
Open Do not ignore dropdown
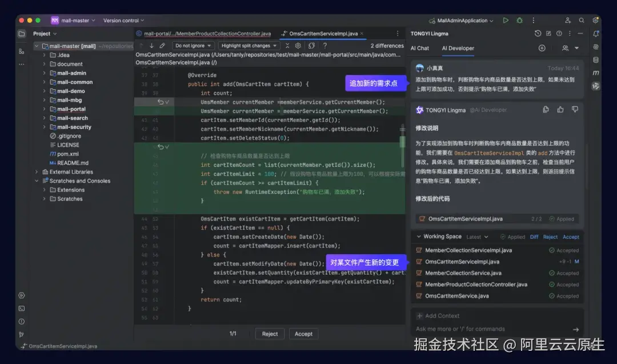(x=193, y=46)
